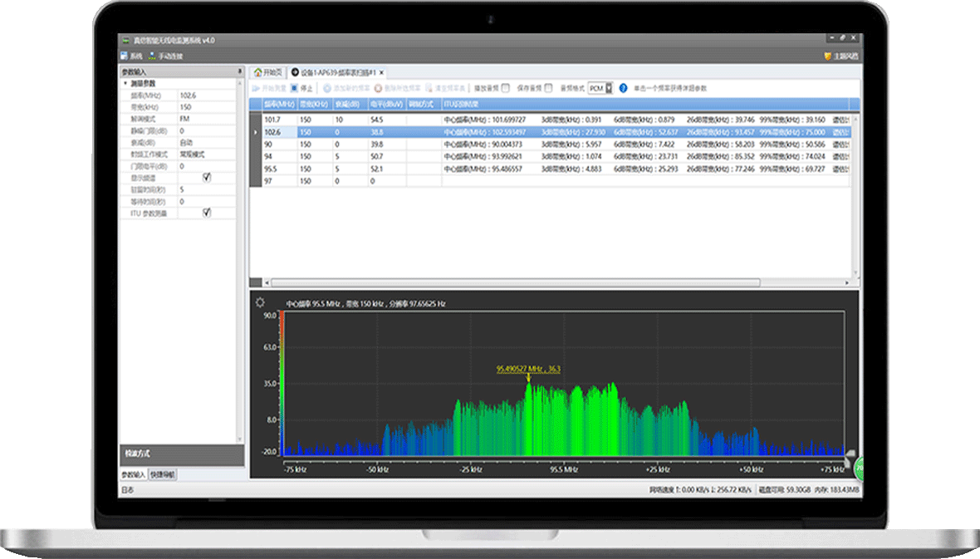Screen dimensions: 980x559
Task: Click the blue Stop icon in toolbar
Action: pyautogui.click(x=294, y=88)
